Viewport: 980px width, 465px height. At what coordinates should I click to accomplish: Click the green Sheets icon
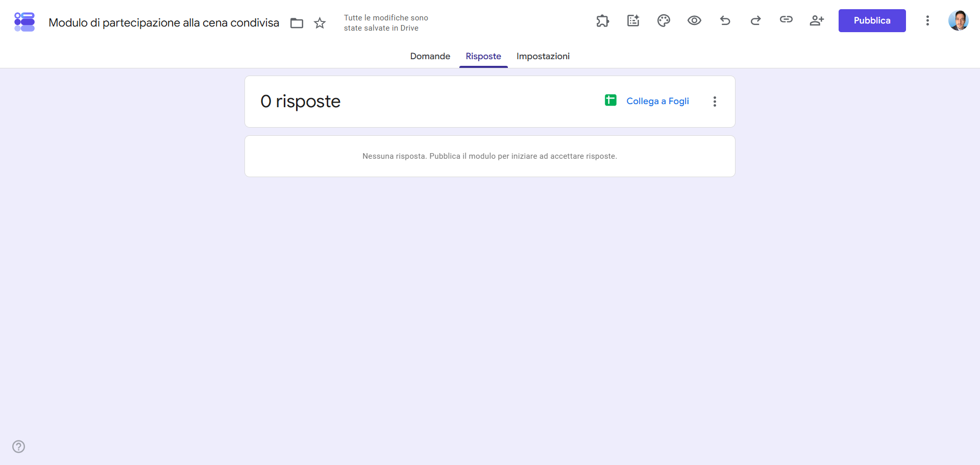point(610,100)
